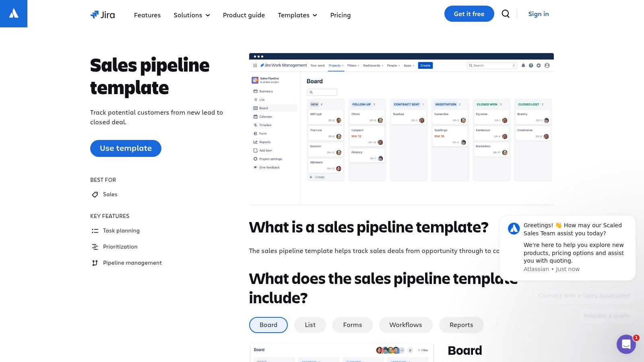Click the Search field in the preview top bar
This screenshot has width=644, height=362.
click(x=492, y=65)
